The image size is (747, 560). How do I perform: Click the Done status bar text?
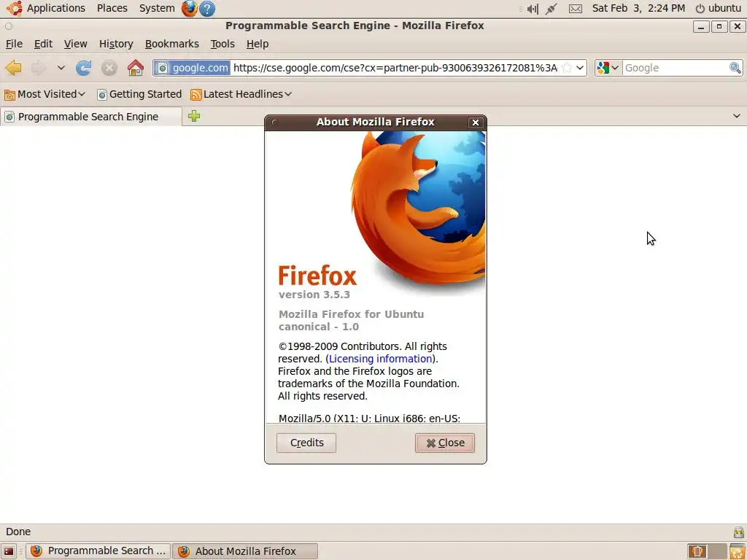(x=18, y=532)
